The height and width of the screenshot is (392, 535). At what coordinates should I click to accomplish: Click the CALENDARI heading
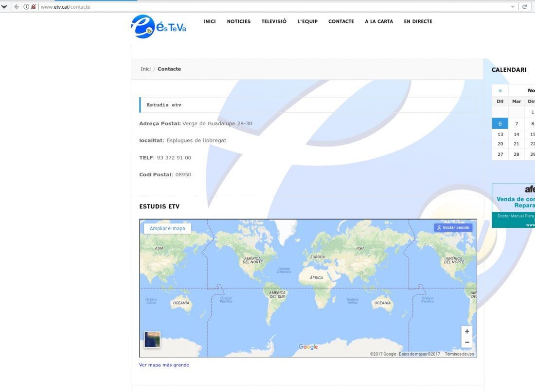pos(509,70)
